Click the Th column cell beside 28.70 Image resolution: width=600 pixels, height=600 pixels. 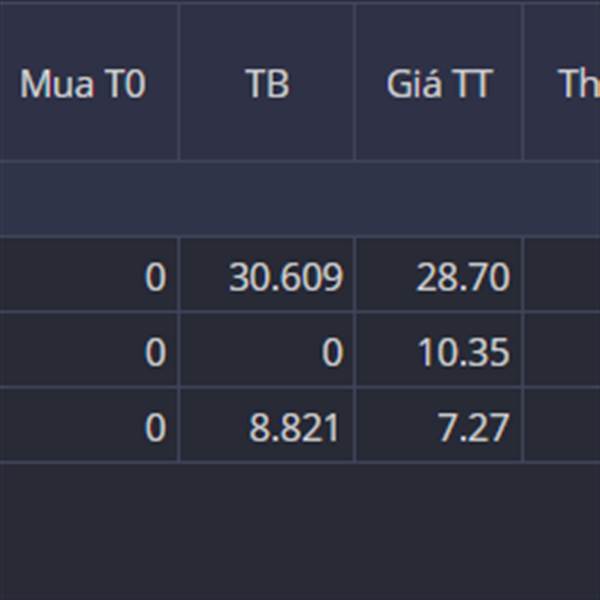point(562,277)
